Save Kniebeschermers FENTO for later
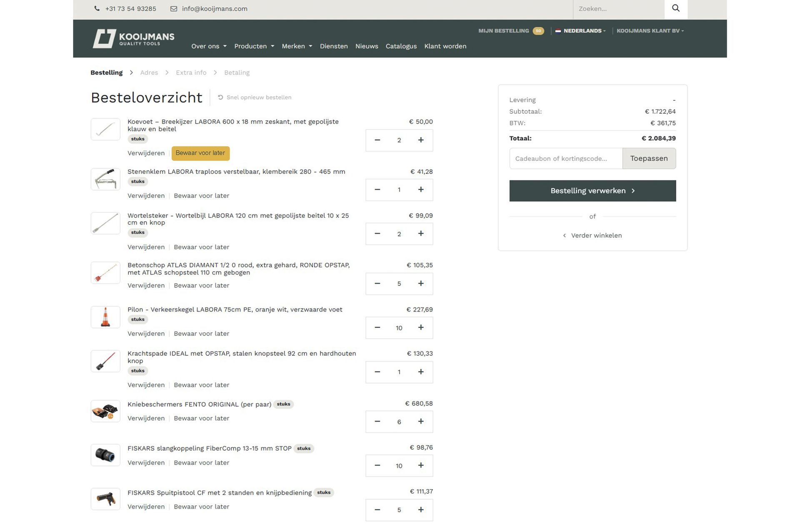Image resolution: width=800 pixels, height=532 pixels. (x=202, y=418)
